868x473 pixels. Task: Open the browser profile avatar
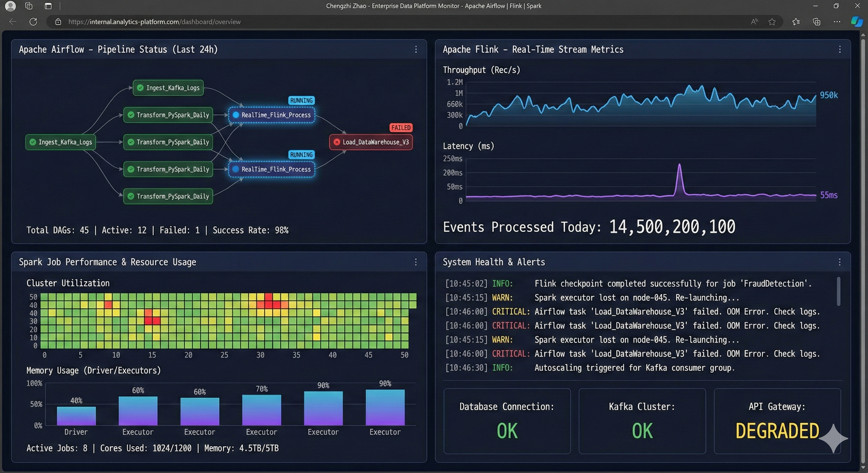coord(10,6)
